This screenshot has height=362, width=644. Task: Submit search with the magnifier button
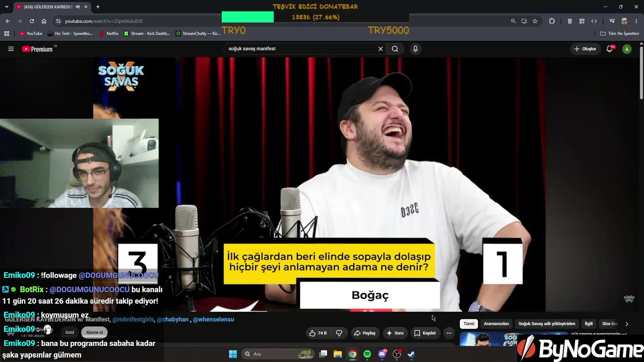pyautogui.click(x=395, y=49)
